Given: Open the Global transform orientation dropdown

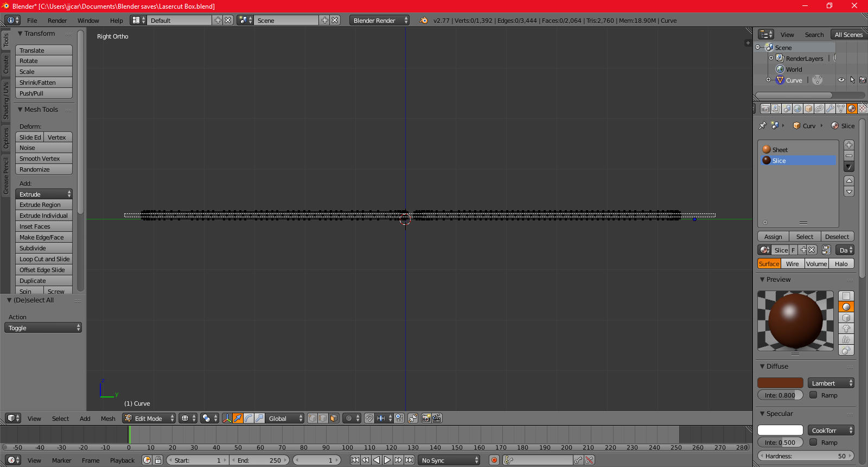Looking at the screenshot, I should click(x=285, y=418).
